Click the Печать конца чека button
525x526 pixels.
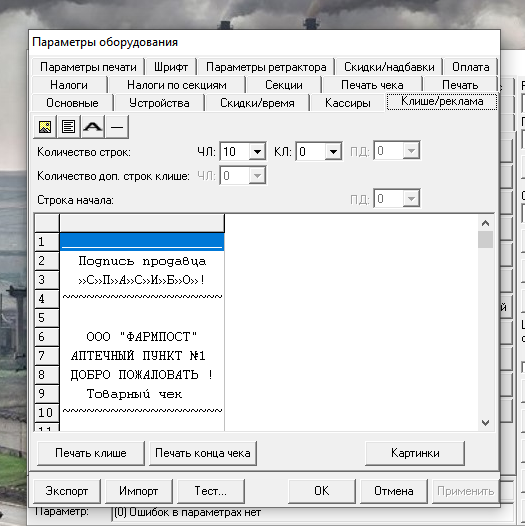tap(203, 453)
